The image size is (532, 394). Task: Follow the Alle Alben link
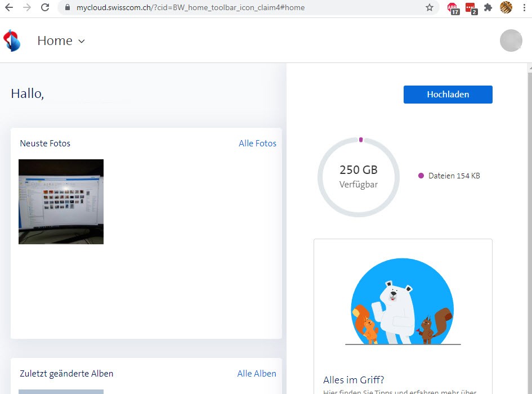click(257, 374)
